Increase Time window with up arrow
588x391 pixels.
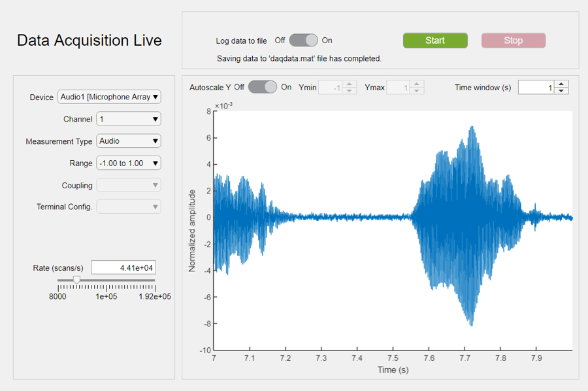(562, 84)
